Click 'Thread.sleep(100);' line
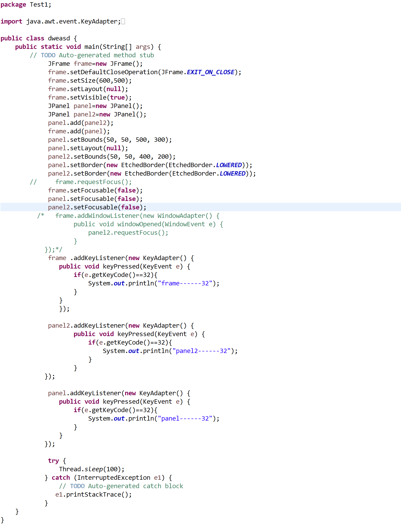Viewport: 401px width, 532px height. coord(92,469)
